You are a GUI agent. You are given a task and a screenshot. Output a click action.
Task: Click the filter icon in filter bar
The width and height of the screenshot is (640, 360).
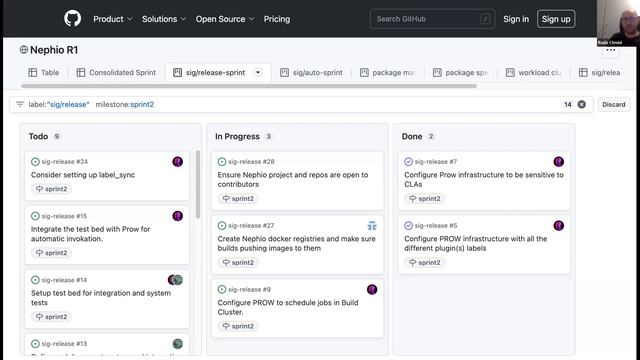[20, 104]
